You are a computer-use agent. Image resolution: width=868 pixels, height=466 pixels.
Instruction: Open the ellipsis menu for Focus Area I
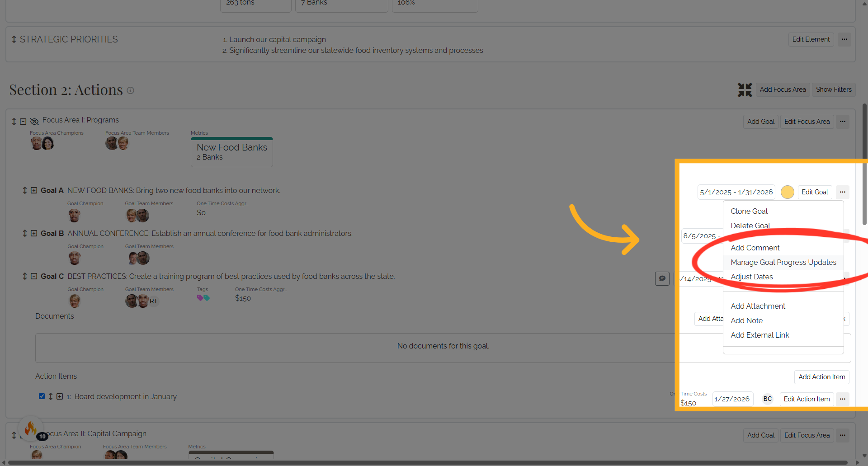tap(843, 122)
